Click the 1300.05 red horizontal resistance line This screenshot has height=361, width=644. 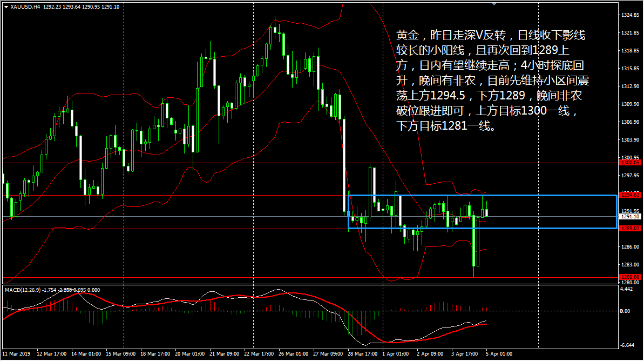[310, 163]
